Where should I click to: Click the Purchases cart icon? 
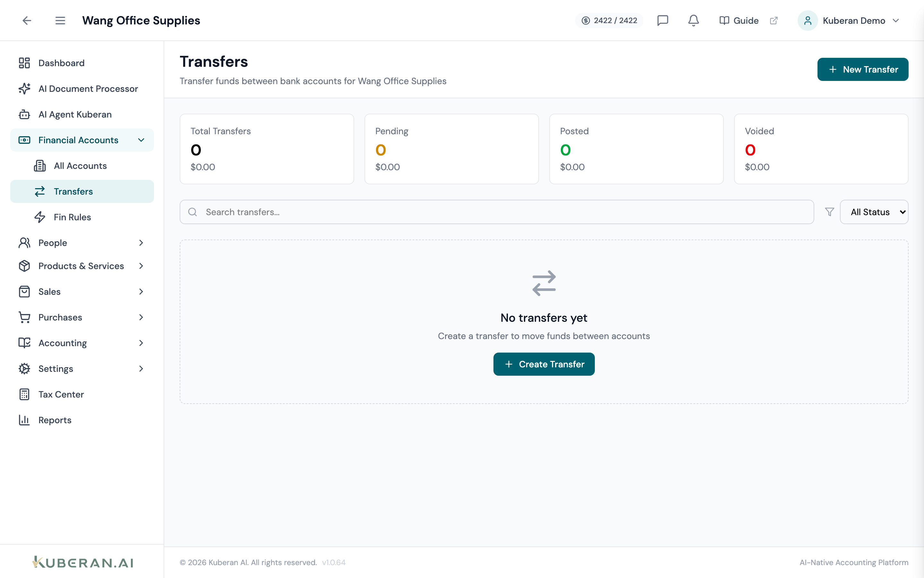24,317
